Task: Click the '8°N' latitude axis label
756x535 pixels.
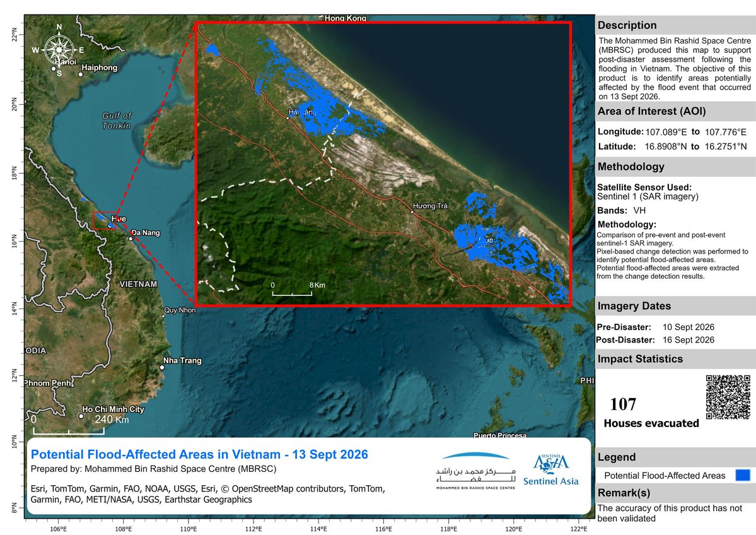Action: click(x=15, y=507)
